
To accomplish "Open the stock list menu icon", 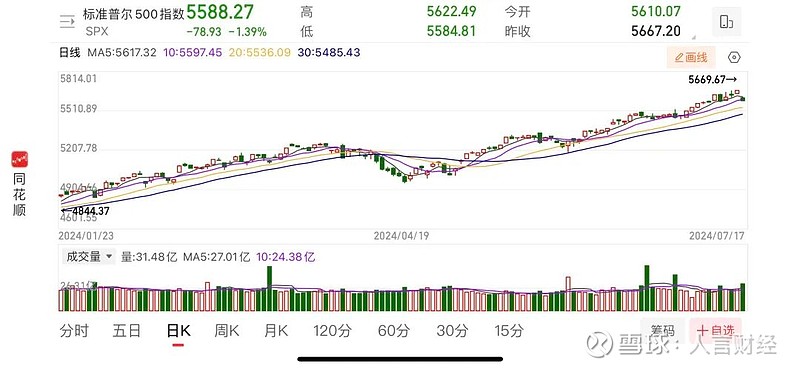I will [67, 21].
